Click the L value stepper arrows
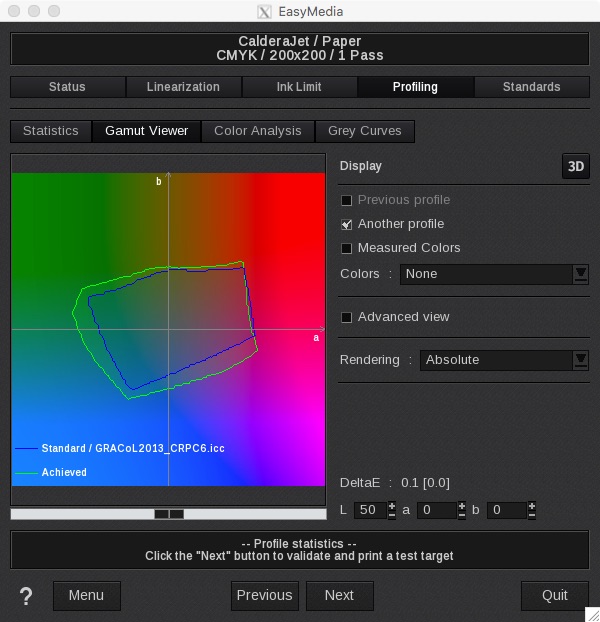Viewport: 600px width, 622px height. coord(392,510)
